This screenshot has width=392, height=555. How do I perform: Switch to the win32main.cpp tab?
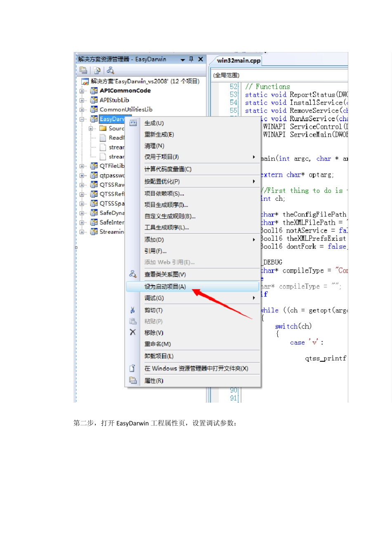click(239, 61)
